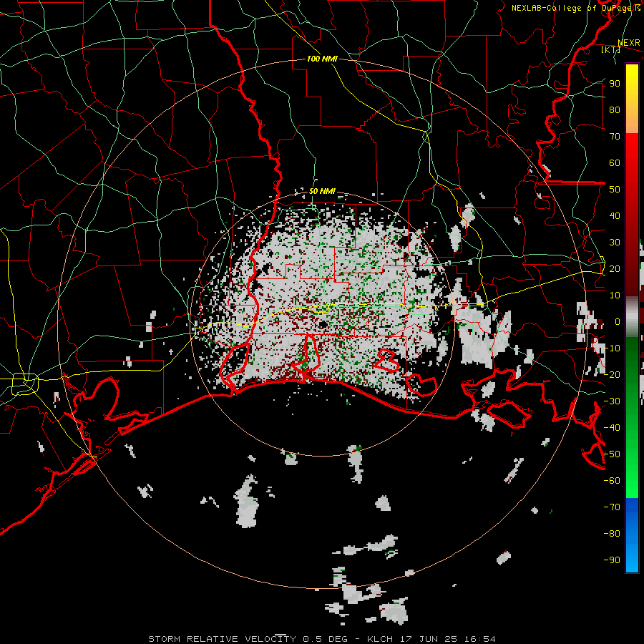
Task: Click the [KT] units label
Action: click(611, 49)
